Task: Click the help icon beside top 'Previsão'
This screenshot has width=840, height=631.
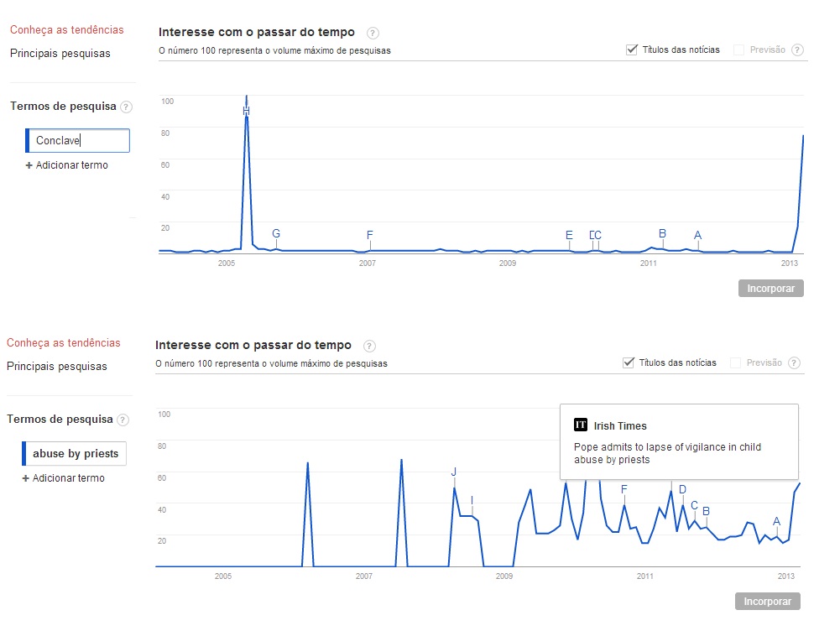Action: point(797,50)
